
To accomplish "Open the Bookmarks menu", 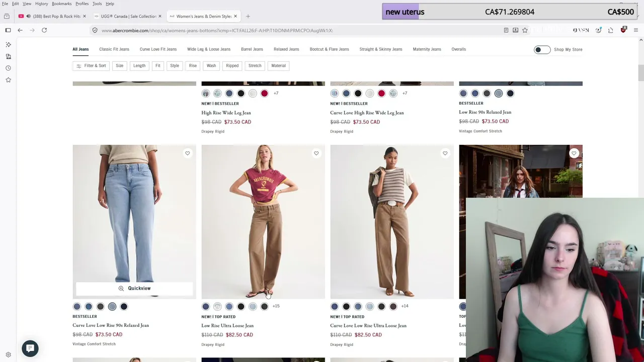I will [62, 4].
